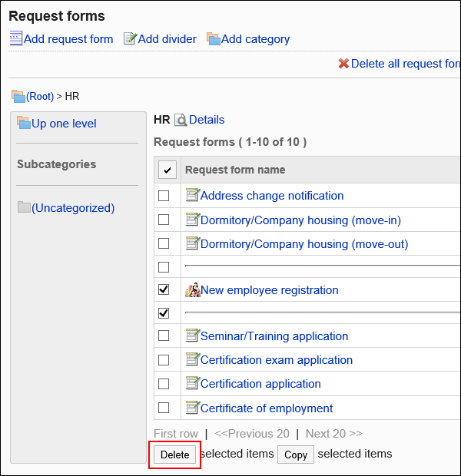Click the Add divider pencil icon
This screenshot has height=476, width=461.
130,38
